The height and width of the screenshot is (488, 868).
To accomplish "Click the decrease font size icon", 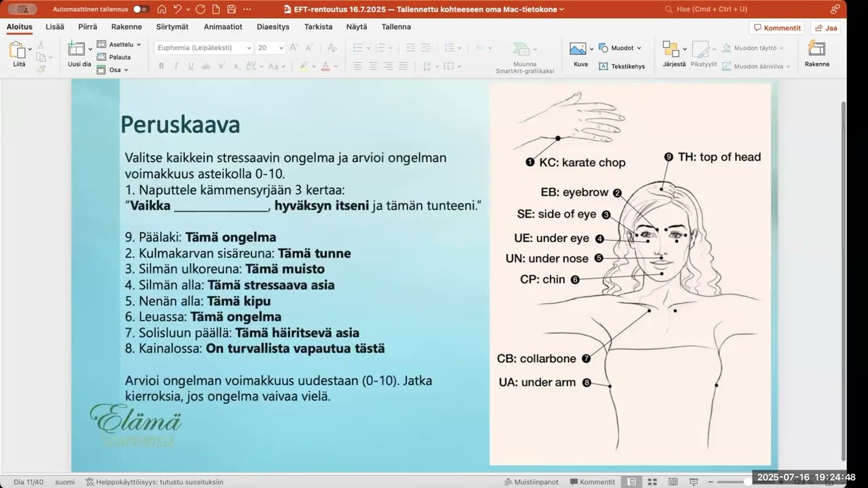I will tap(309, 47).
